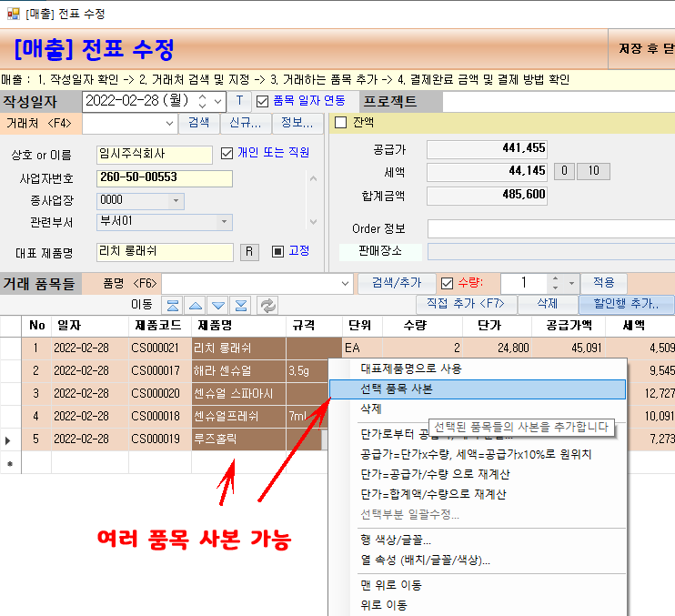Open the 종사업장 dropdown
Screen dimensions: 675x616
[176, 201]
